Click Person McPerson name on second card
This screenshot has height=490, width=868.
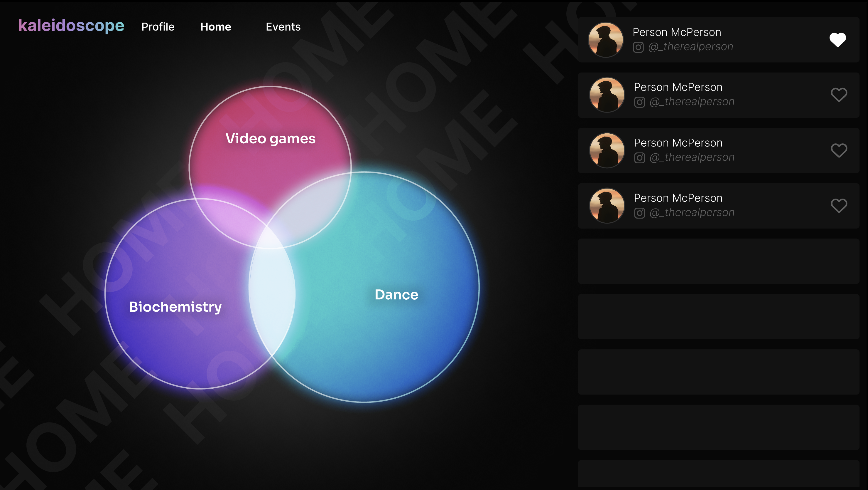[678, 87]
